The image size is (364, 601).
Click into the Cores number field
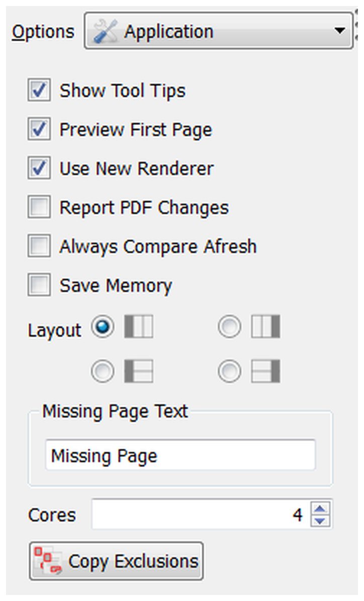coord(201,514)
